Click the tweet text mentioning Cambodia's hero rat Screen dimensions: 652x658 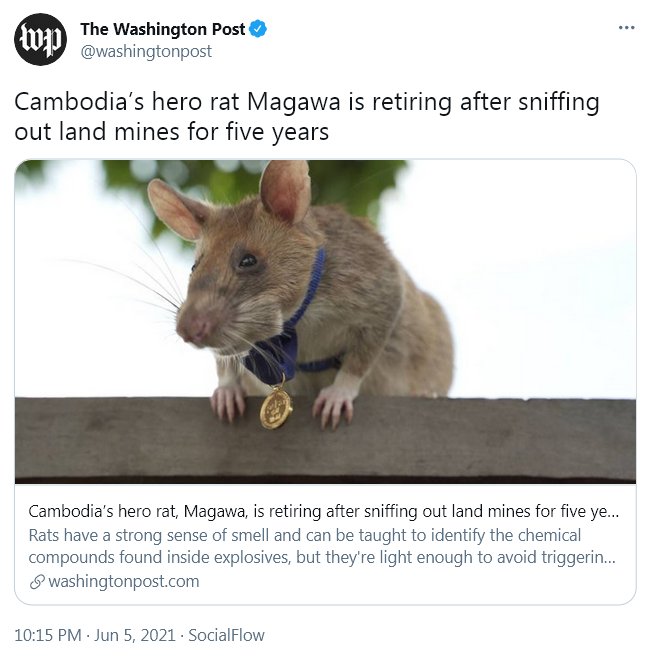(307, 117)
